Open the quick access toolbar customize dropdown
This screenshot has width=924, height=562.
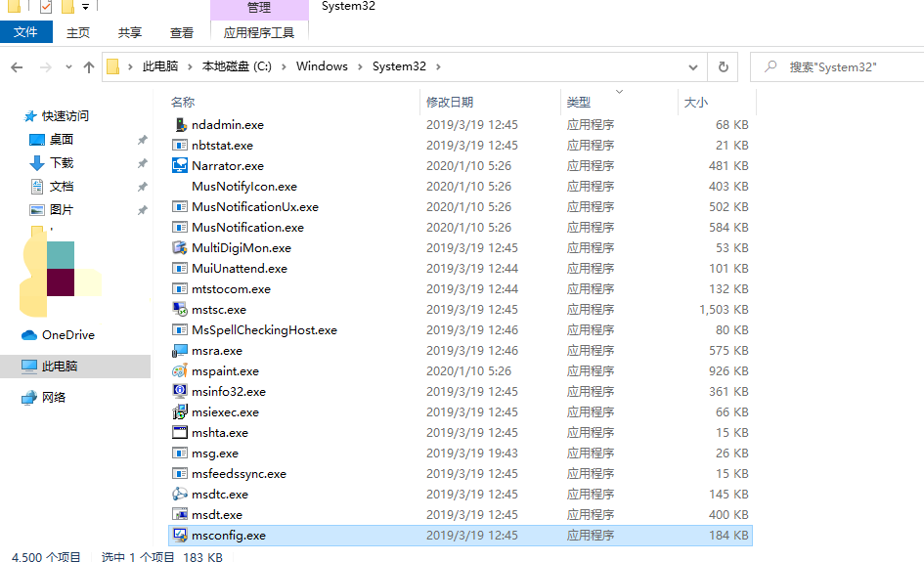(86, 7)
